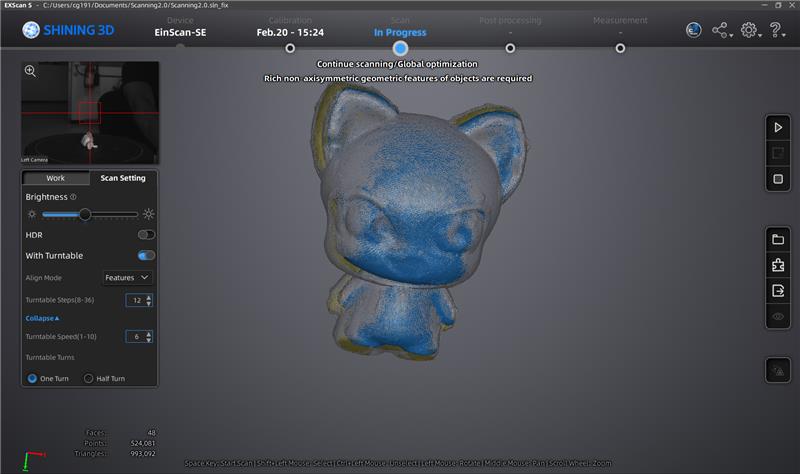Viewport: 800px width, 474px height.
Task: Click the active Scan step circle marker
Action: pos(400,48)
